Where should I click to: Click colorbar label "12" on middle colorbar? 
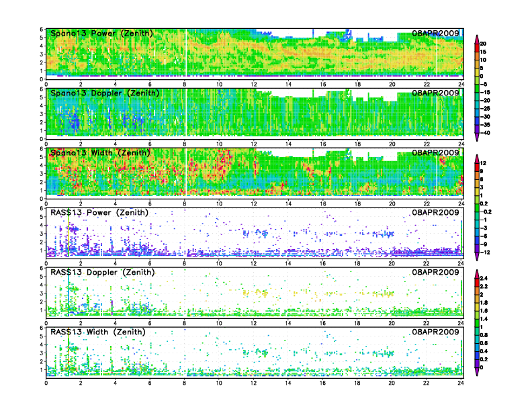point(483,163)
